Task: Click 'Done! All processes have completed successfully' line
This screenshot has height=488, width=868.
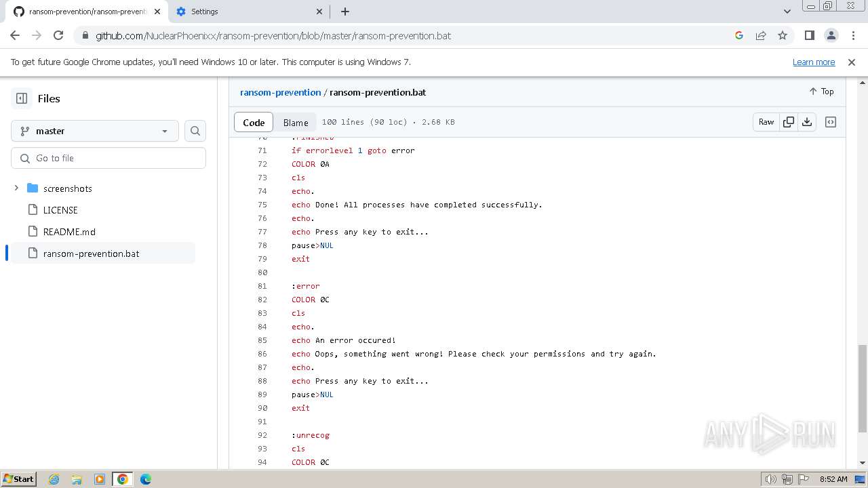Action: pos(417,205)
